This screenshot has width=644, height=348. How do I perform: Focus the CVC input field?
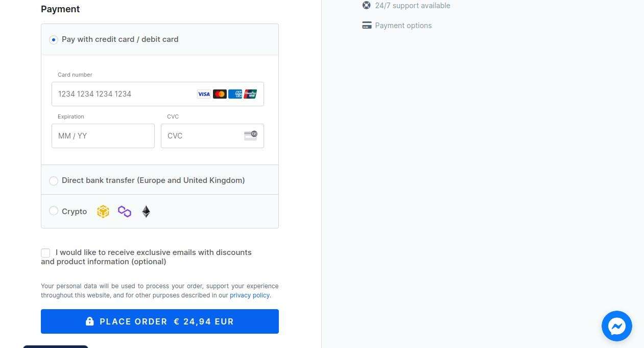pos(212,136)
